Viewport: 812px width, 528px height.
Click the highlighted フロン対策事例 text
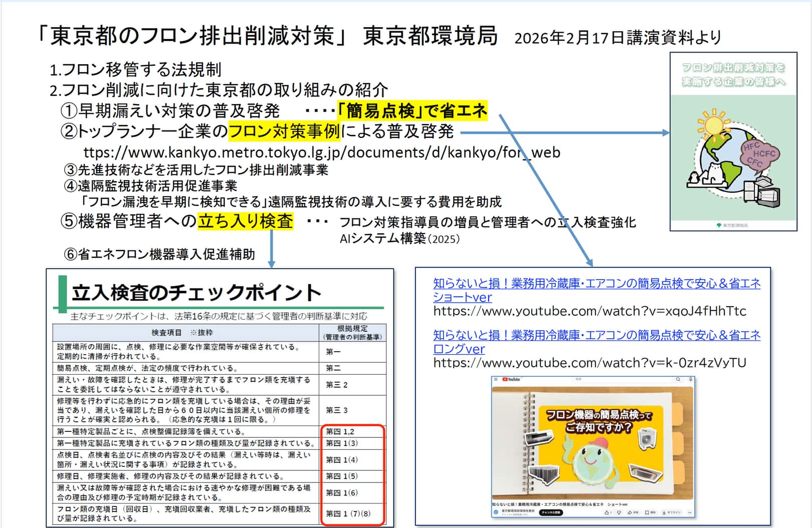click(x=284, y=131)
